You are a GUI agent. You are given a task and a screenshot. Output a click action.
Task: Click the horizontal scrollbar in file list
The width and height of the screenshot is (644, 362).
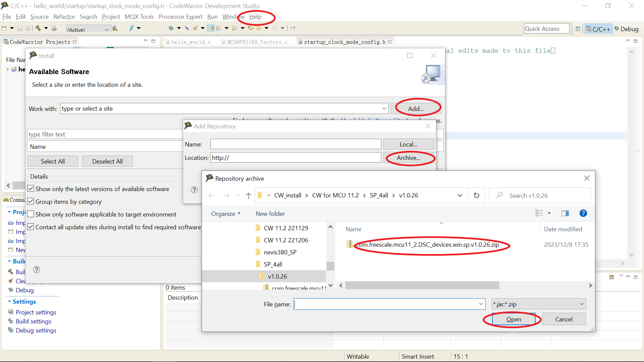point(422,285)
